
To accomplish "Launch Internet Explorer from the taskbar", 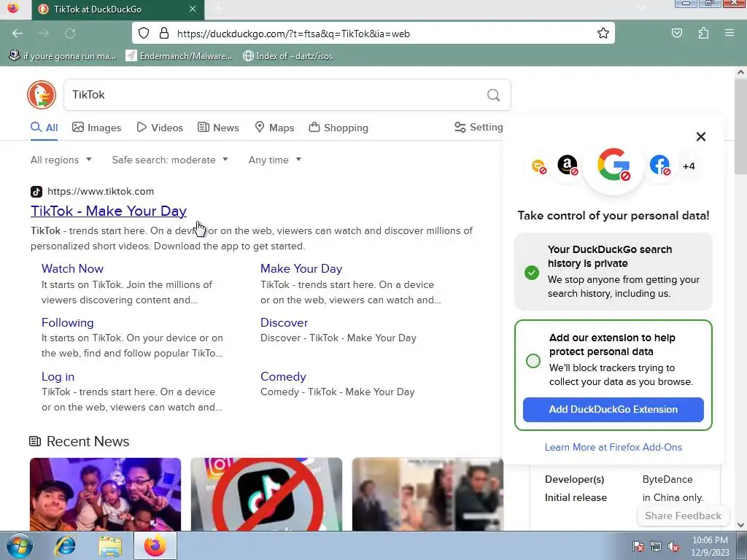I will [64, 545].
